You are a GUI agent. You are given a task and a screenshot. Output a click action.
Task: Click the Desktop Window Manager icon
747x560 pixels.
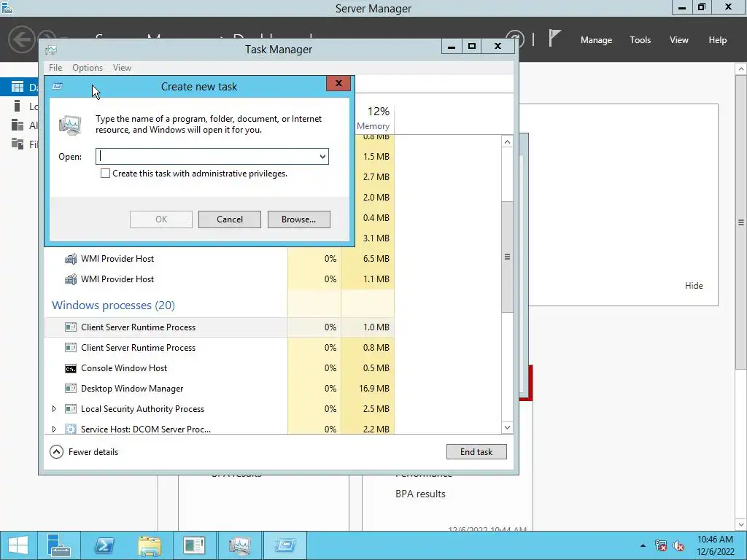click(x=71, y=389)
